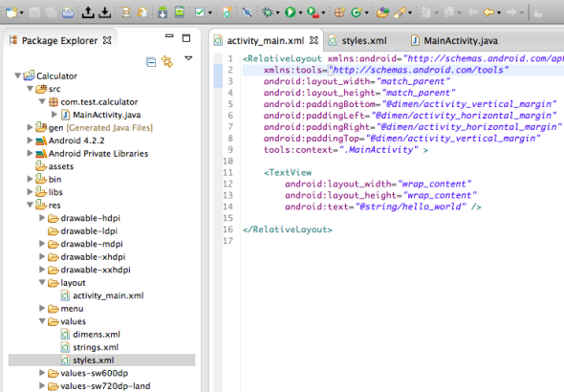Screen dimensions: 564x392
Task: Expand the drawable-xxhdpi folder
Action: (42, 270)
